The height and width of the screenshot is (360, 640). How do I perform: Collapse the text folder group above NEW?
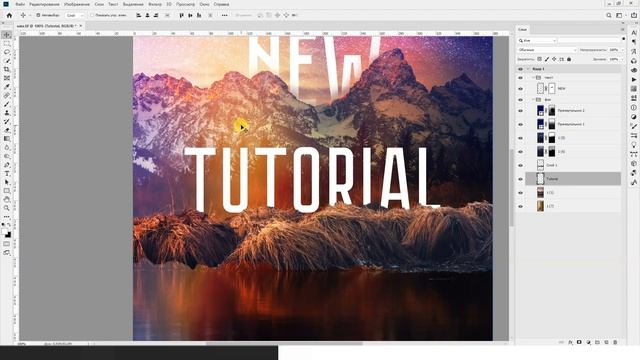coord(533,78)
